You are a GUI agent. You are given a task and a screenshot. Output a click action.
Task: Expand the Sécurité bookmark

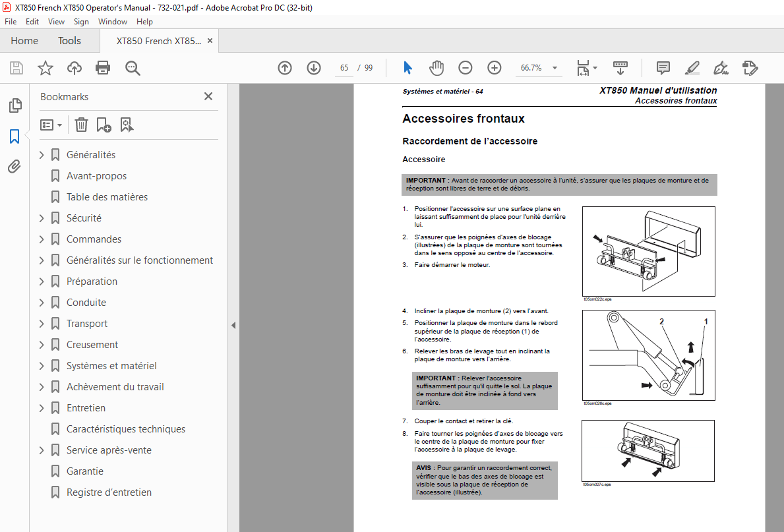pyautogui.click(x=42, y=218)
